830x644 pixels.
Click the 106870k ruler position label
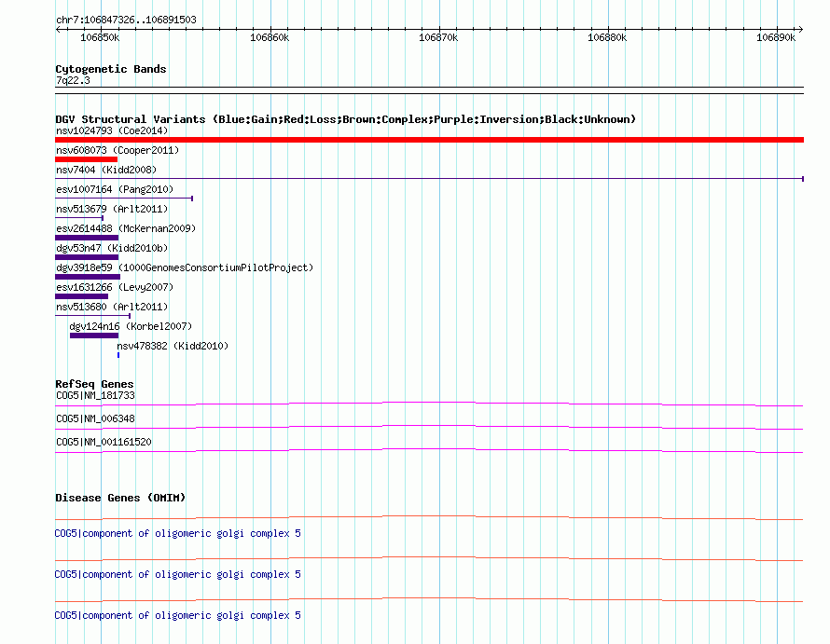pyautogui.click(x=438, y=37)
